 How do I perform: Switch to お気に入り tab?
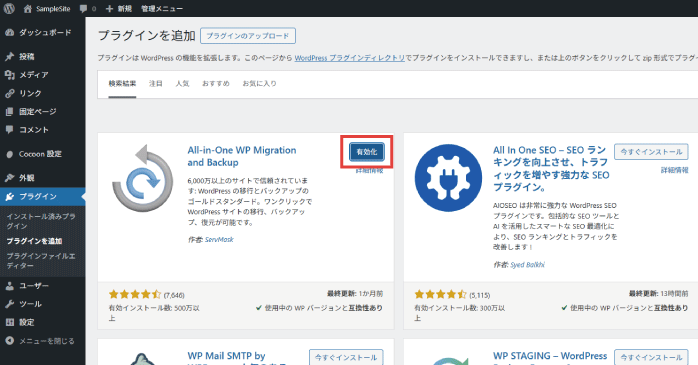coord(259,83)
